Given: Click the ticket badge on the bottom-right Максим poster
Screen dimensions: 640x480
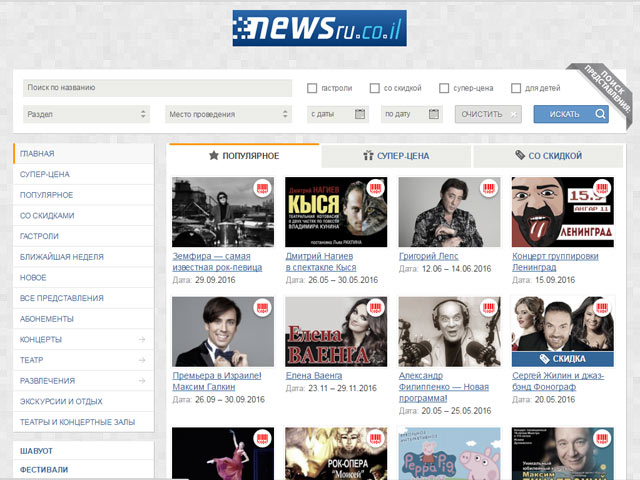Looking at the screenshot, I should click(x=602, y=439).
